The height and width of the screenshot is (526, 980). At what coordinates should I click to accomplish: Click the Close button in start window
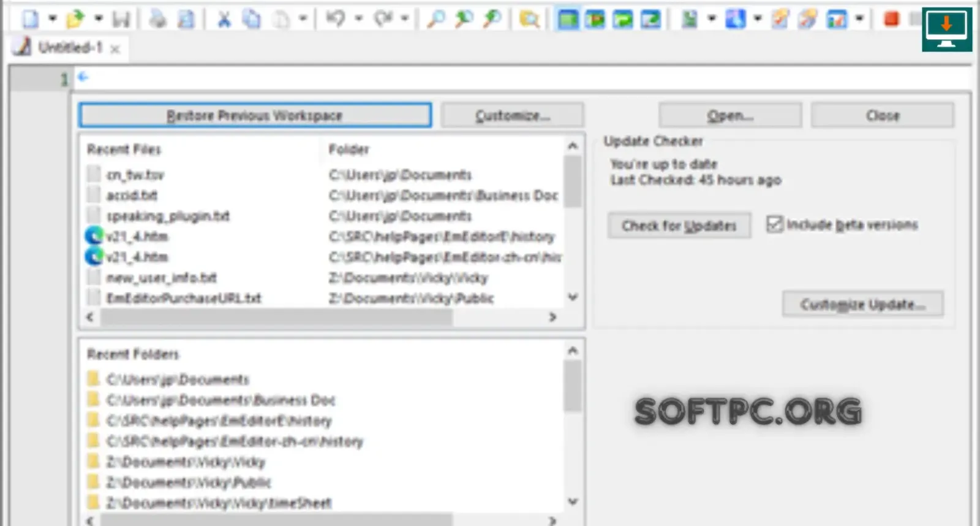click(883, 115)
